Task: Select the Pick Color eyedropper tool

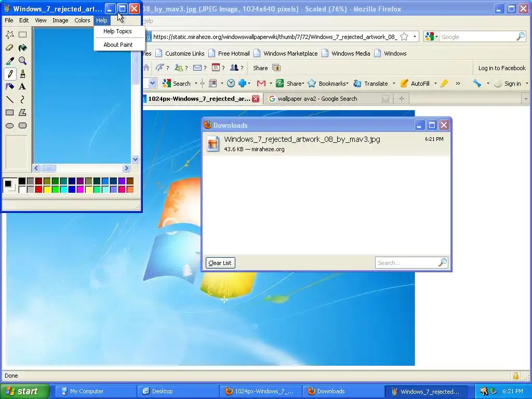Action: click(10, 61)
